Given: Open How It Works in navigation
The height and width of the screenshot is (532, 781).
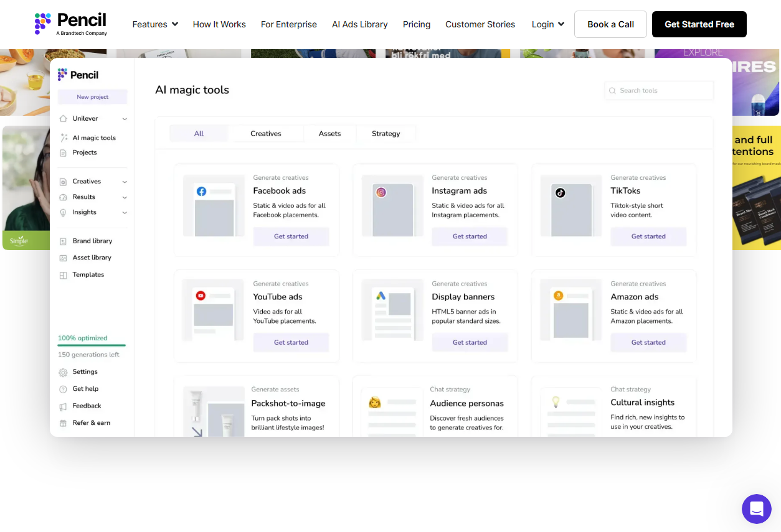Looking at the screenshot, I should tap(219, 24).
